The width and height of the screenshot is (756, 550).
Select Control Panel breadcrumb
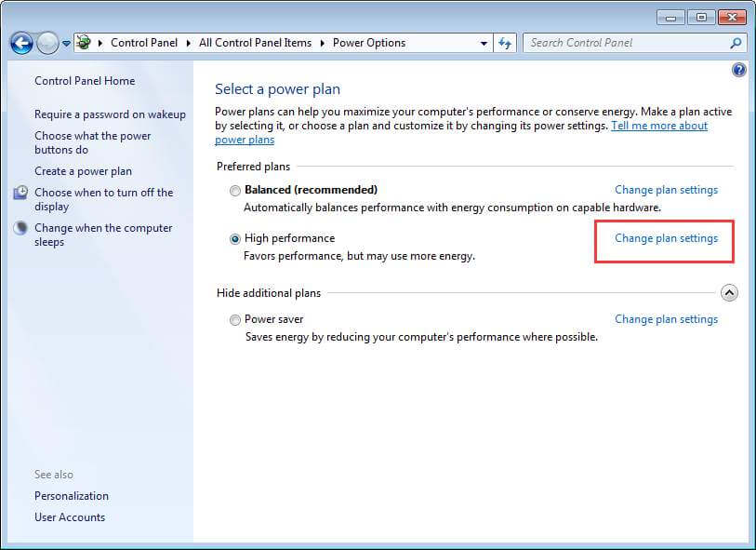point(144,43)
